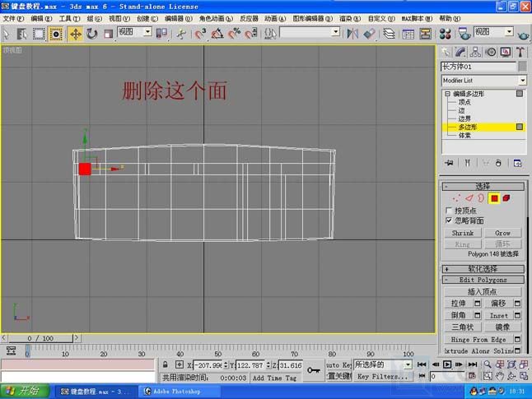532x399 pixels.
Task: Select the Scale tool
Action: coord(108,34)
